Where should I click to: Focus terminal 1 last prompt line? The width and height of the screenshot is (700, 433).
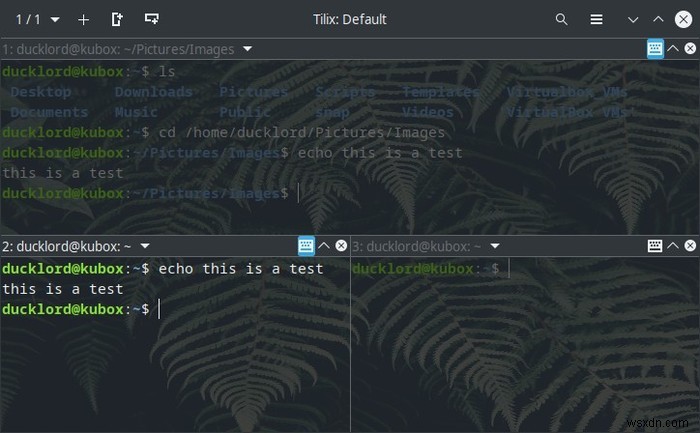pyautogui.click(x=151, y=193)
